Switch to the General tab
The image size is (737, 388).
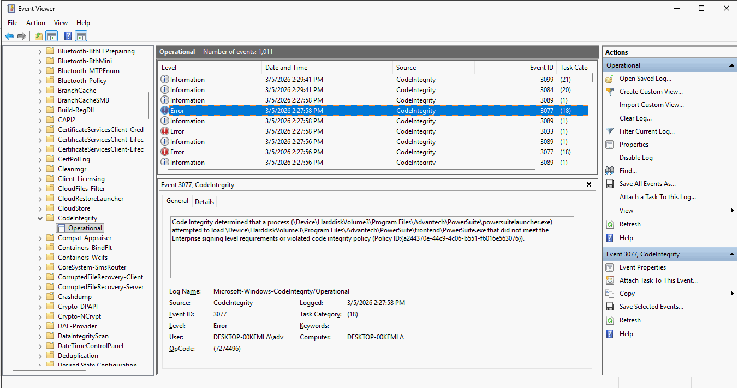pos(177,201)
